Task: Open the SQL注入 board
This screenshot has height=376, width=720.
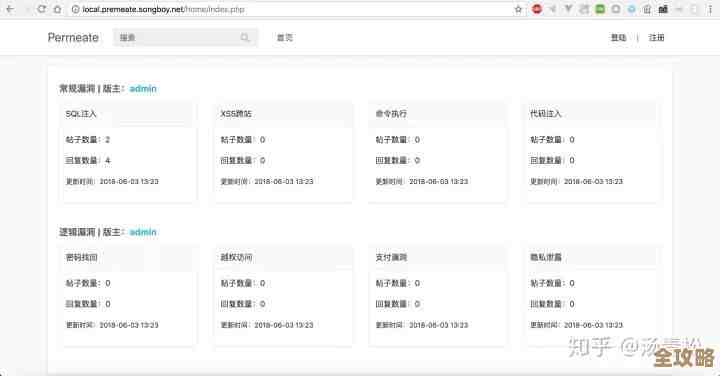Action: [x=81, y=114]
